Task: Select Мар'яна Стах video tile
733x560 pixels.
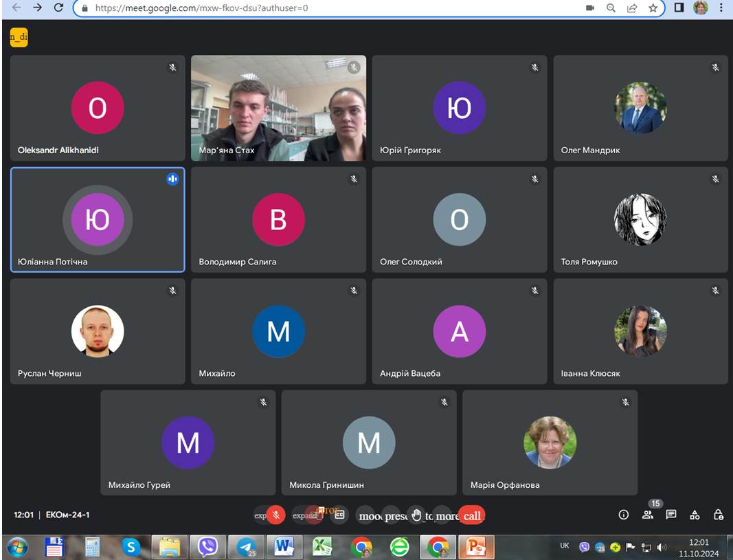Action: point(278,109)
